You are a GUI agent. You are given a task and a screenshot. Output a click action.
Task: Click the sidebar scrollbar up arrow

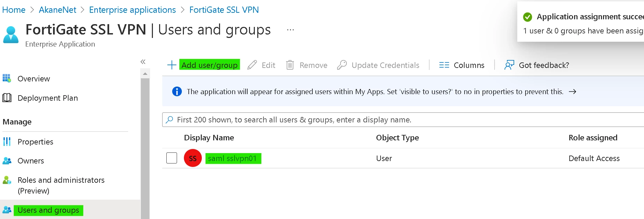click(145, 73)
